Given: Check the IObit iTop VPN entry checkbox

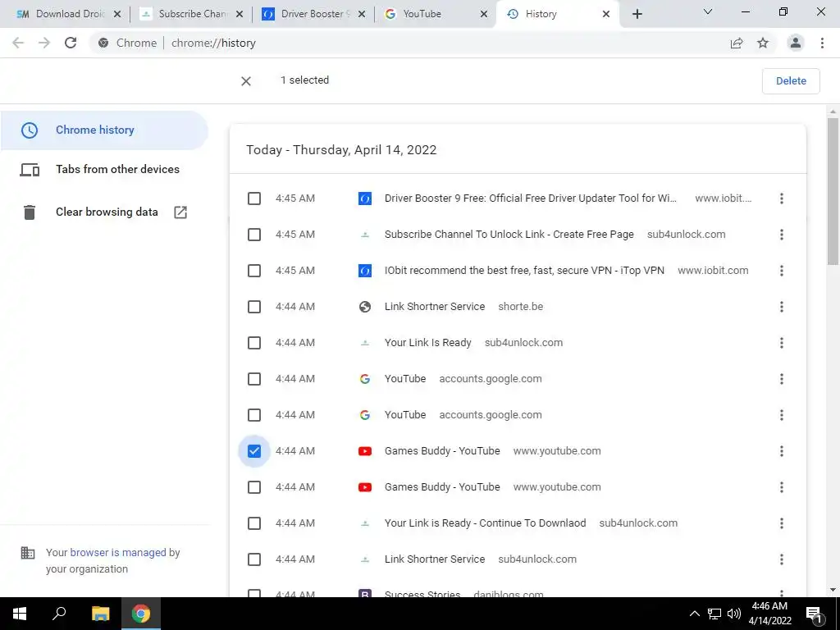Looking at the screenshot, I should (254, 271).
